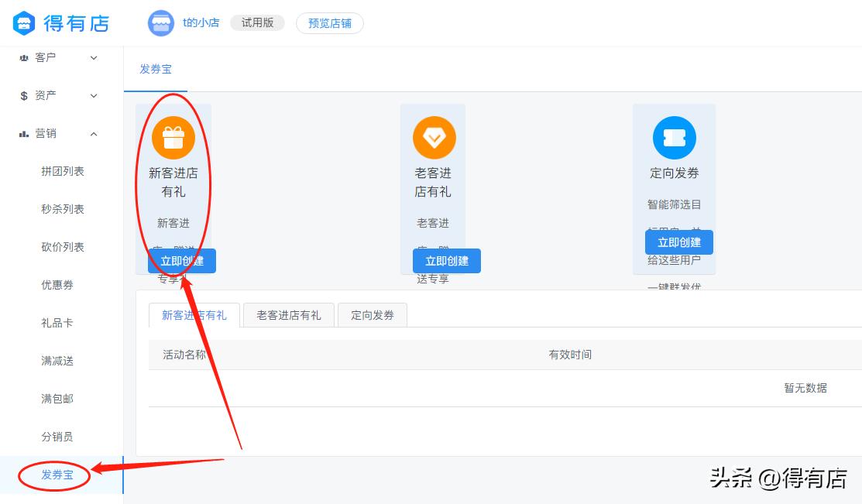Select the 发券宝 page tab
This screenshot has height=504, width=862.
tap(155, 68)
